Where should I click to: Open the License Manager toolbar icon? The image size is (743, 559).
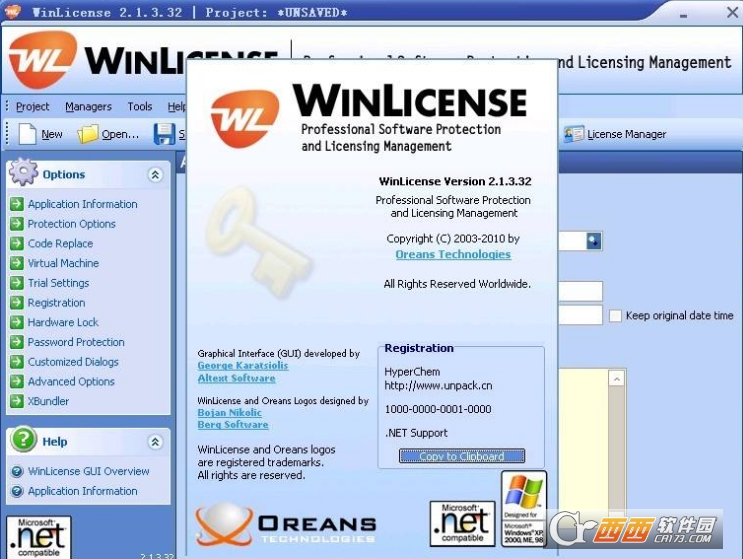click(x=574, y=134)
